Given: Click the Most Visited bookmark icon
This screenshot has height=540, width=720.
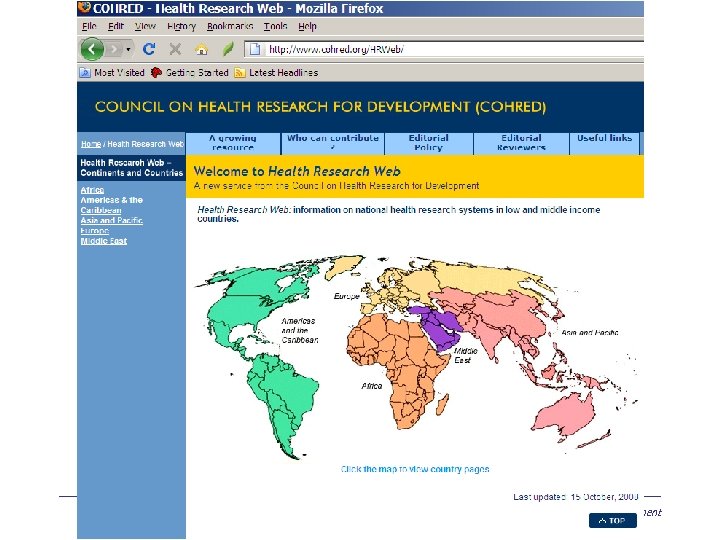Looking at the screenshot, I should (x=85, y=73).
